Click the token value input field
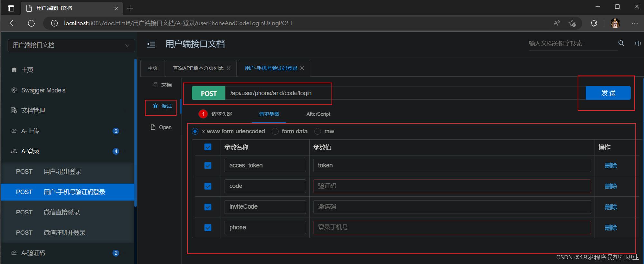The height and width of the screenshot is (264, 644). click(452, 166)
